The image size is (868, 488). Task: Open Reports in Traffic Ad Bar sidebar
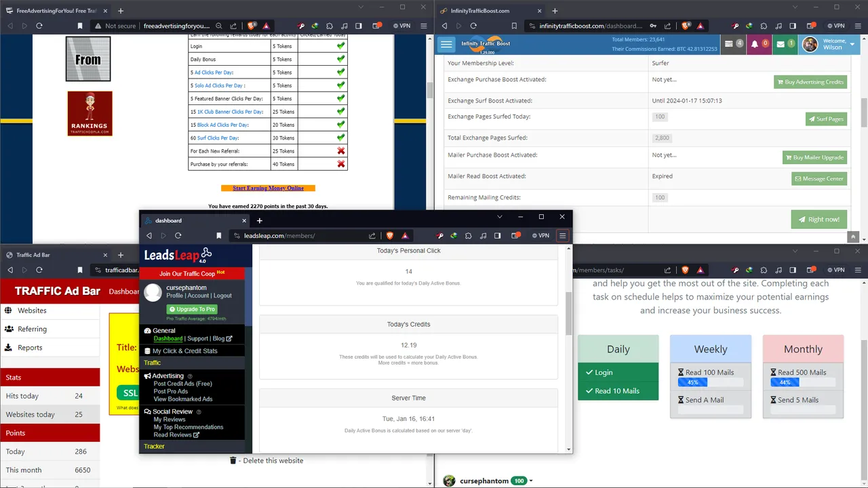point(50,347)
